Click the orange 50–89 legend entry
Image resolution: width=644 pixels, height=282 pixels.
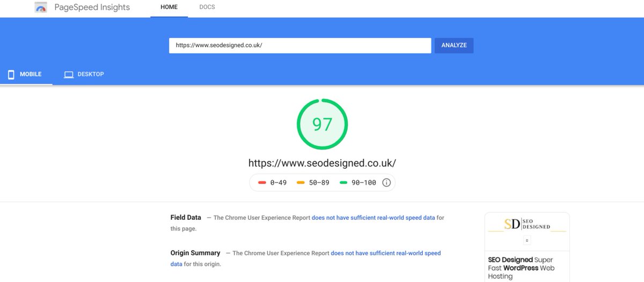click(x=313, y=183)
